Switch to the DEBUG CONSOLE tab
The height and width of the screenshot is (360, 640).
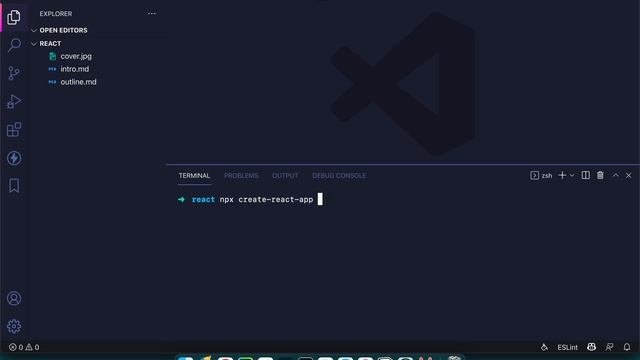[339, 176]
